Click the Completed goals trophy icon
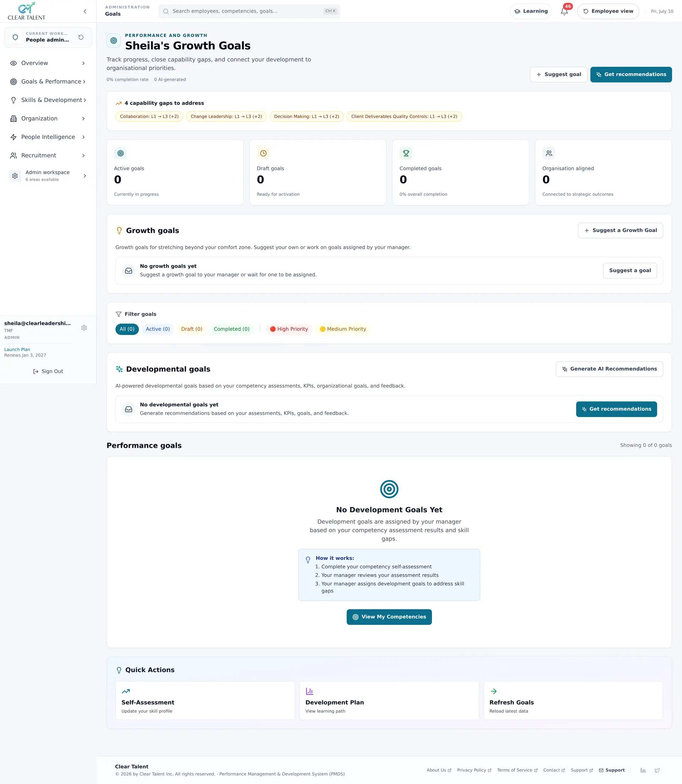This screenshot has width=682, height=784. (x=406, y=153)
